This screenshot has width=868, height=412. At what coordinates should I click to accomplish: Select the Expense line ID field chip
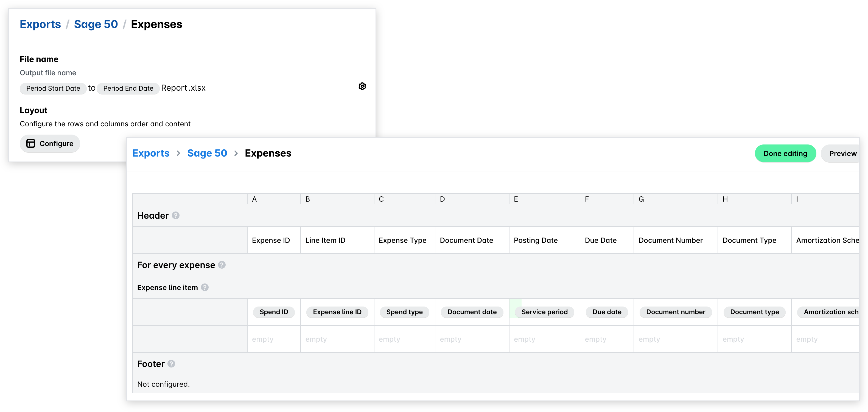click(x=337, y=312)
